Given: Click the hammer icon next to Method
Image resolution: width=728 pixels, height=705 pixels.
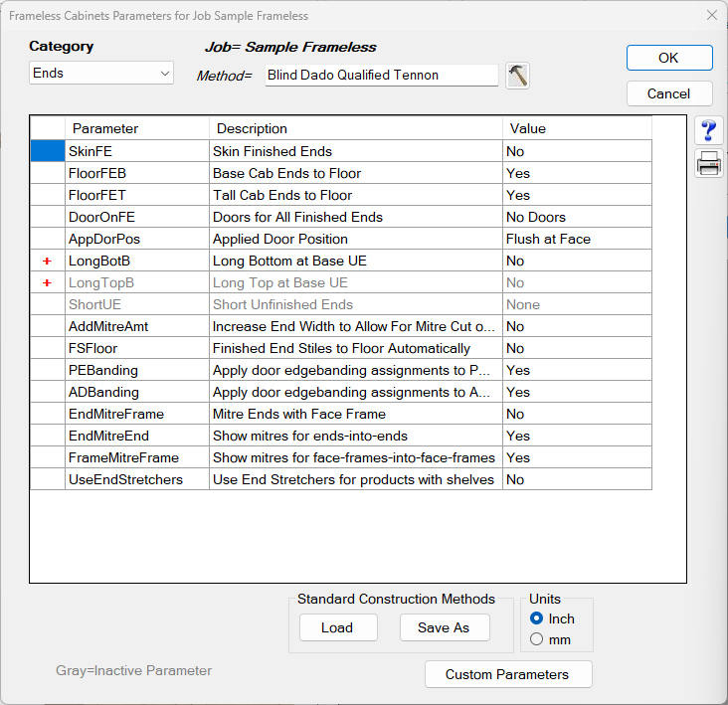Looking at the screenshot, I should click(517, 76).
